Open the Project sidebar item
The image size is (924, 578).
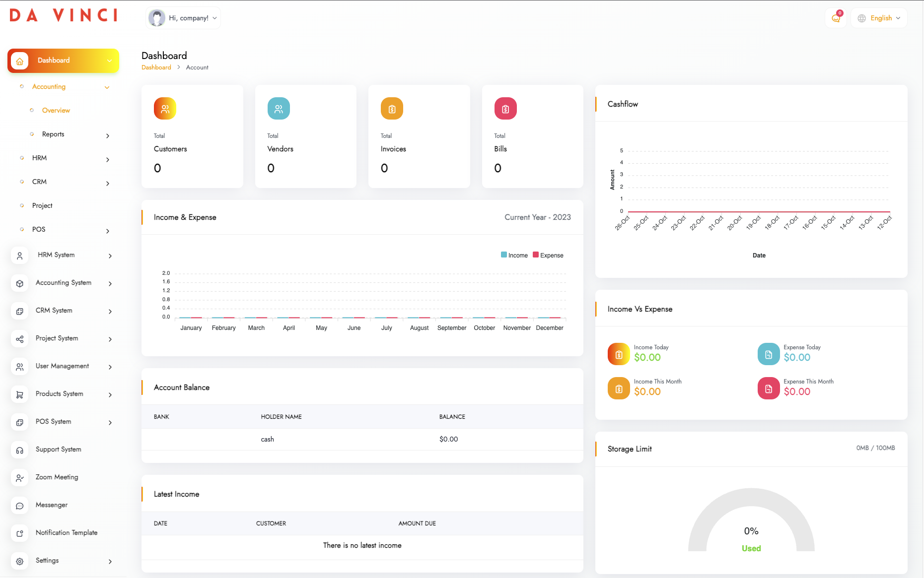[42, 206]
